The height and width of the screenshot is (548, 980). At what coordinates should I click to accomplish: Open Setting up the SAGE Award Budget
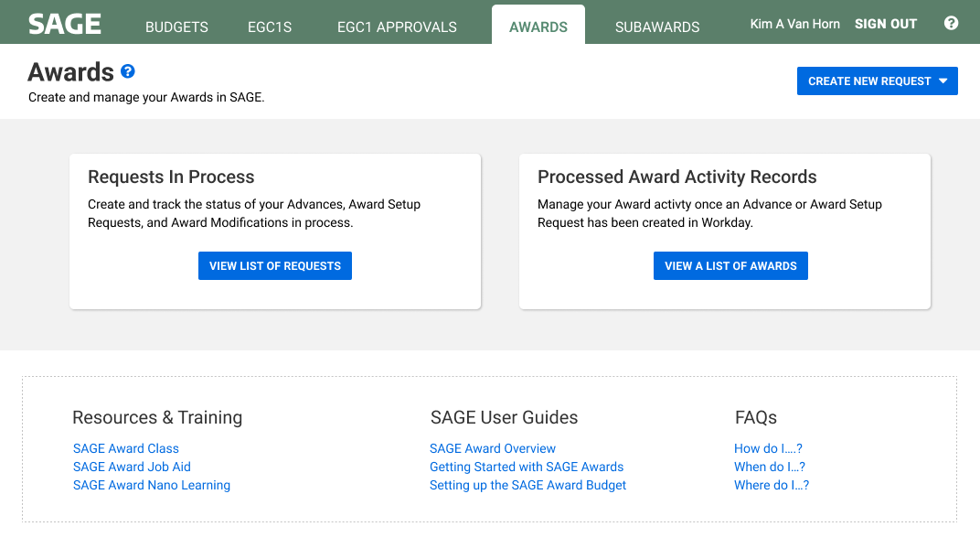pyautogui.click(x=527, y=485)
